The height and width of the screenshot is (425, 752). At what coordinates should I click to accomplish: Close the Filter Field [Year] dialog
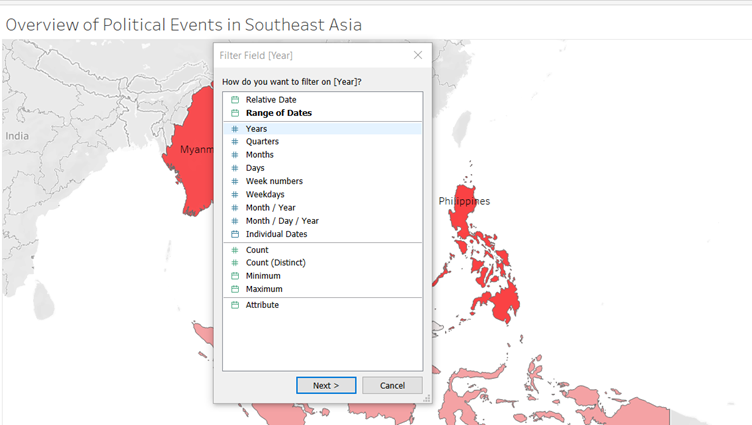pos(418,55)
